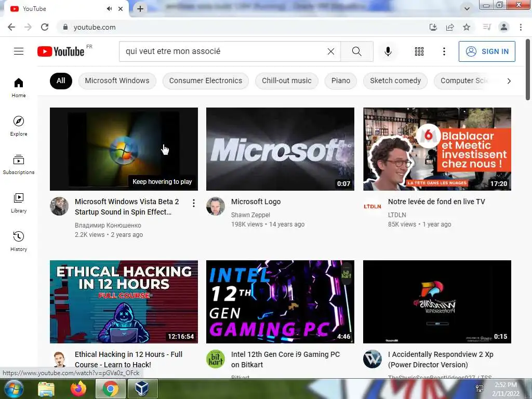Screen dimensions: 532x399
Task: Open the tab search dropdown arrow
Action: 467,9
